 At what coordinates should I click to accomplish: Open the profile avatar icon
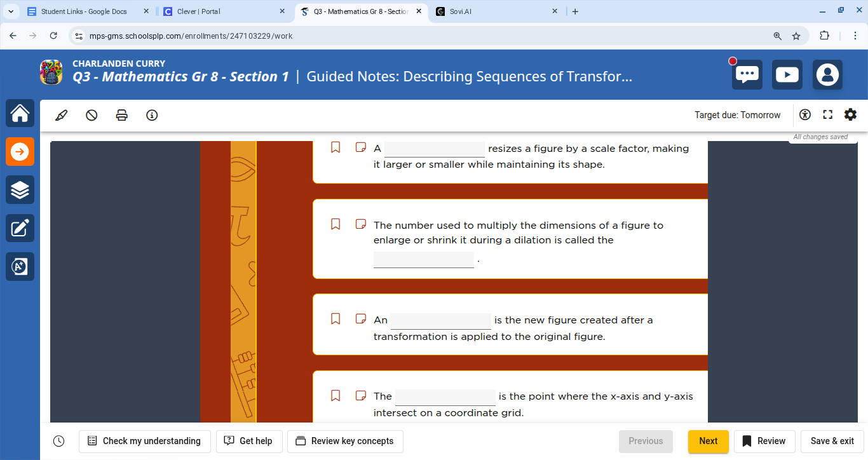point(827,74)
